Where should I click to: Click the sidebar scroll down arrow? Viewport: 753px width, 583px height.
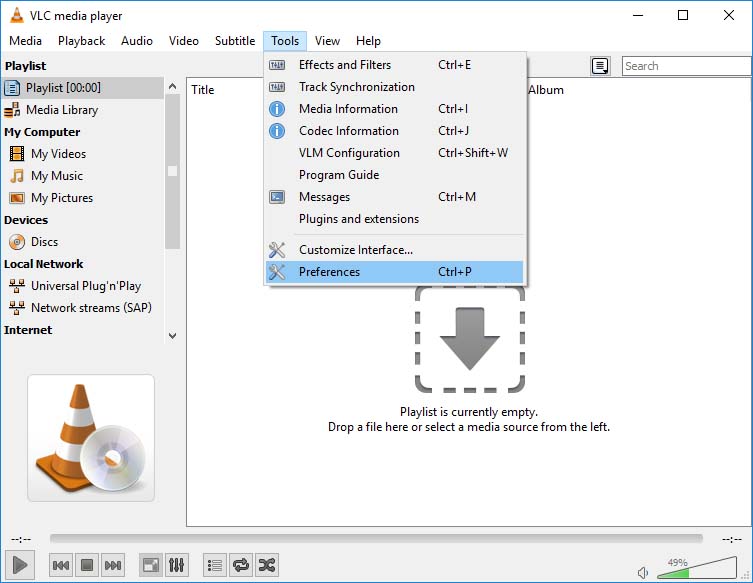coord(172,336)
